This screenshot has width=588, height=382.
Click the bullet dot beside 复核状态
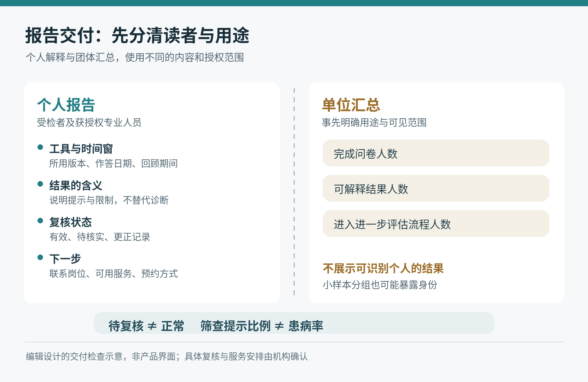40,221
